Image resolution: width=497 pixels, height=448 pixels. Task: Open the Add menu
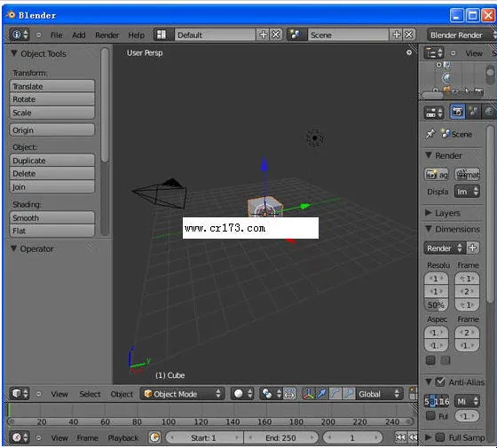(x=79, y=35)
